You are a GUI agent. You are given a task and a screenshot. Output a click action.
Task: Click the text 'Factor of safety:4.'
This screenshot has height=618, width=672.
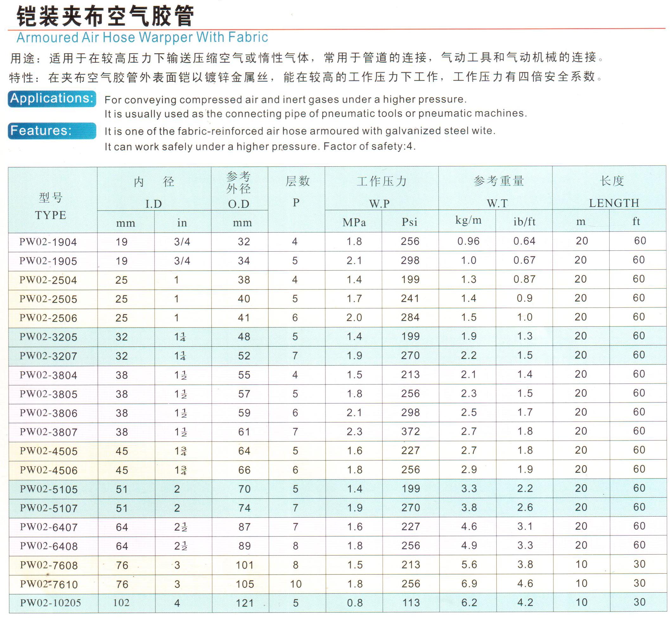[369, 146]
